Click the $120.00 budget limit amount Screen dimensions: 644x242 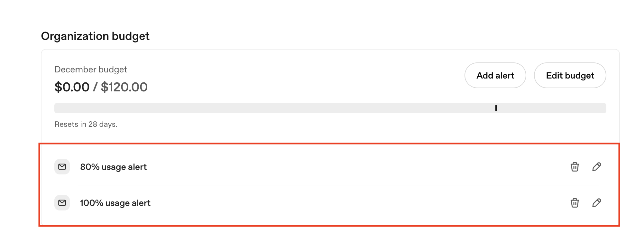[x=124, y=87]
